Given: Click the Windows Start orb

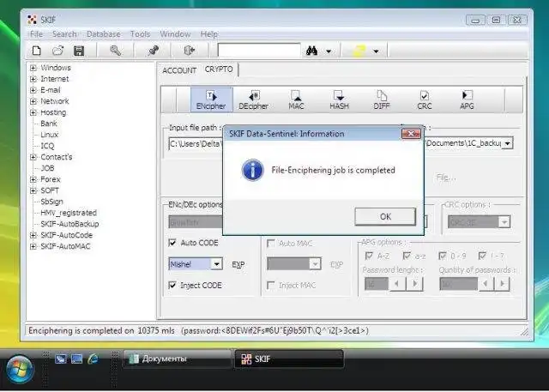Looking at the screenshot, I should (x=20, y=369).
